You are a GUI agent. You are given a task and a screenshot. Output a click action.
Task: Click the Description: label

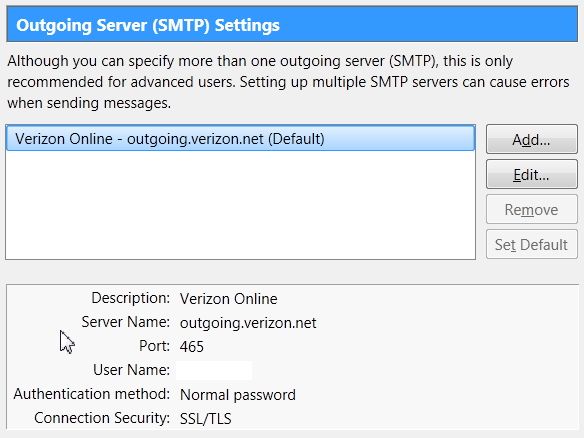tap(130, 298)
